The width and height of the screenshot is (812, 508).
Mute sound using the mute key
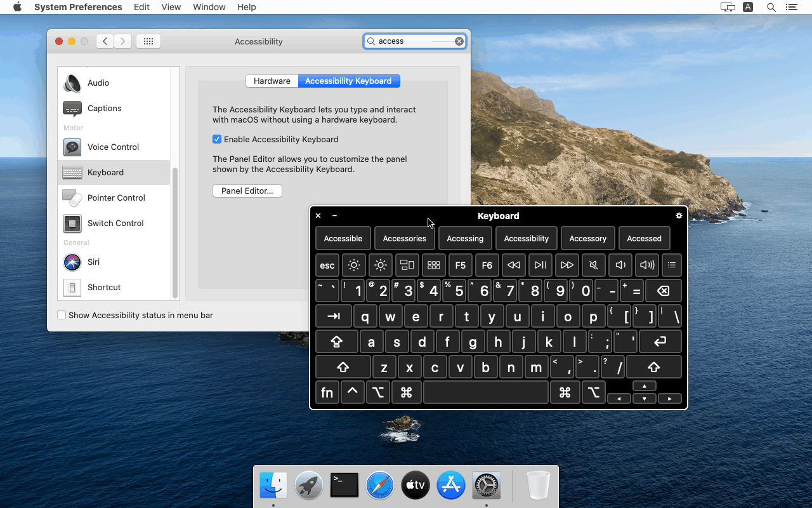[x=594, y=265]
